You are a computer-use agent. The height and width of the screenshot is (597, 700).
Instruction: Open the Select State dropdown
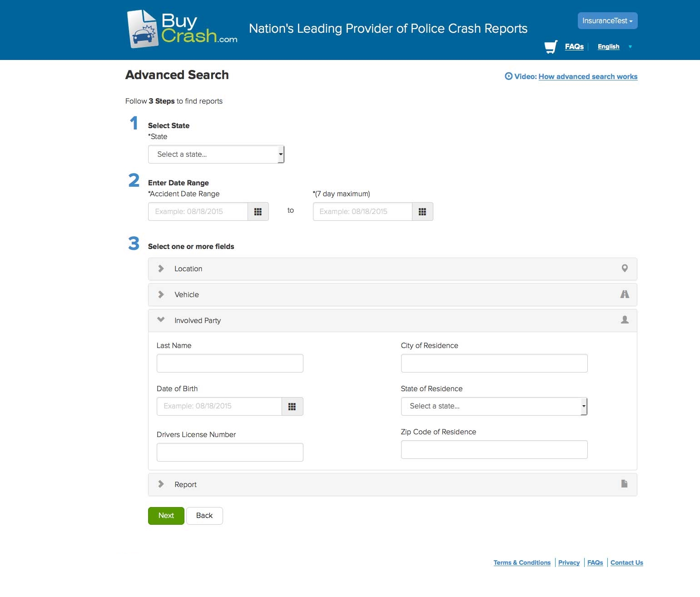pos(216,154)
